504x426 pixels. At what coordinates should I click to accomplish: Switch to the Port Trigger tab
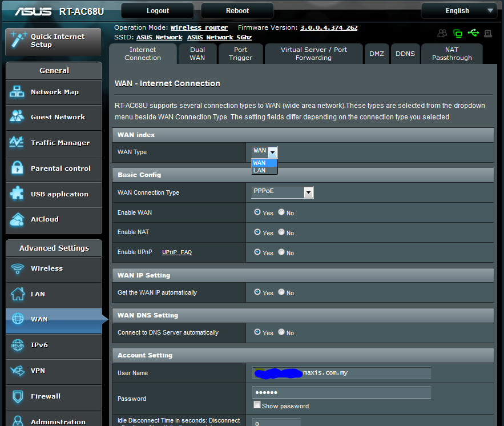point(240,54)
